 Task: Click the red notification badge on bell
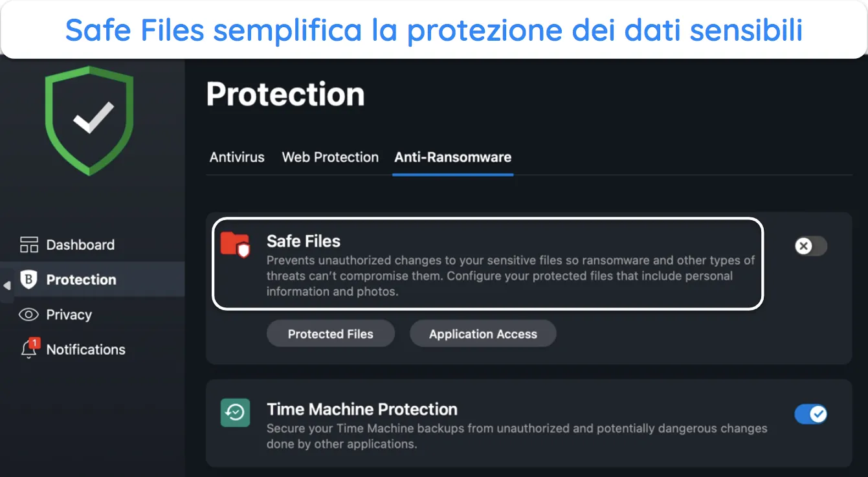[x=35, y=342]
